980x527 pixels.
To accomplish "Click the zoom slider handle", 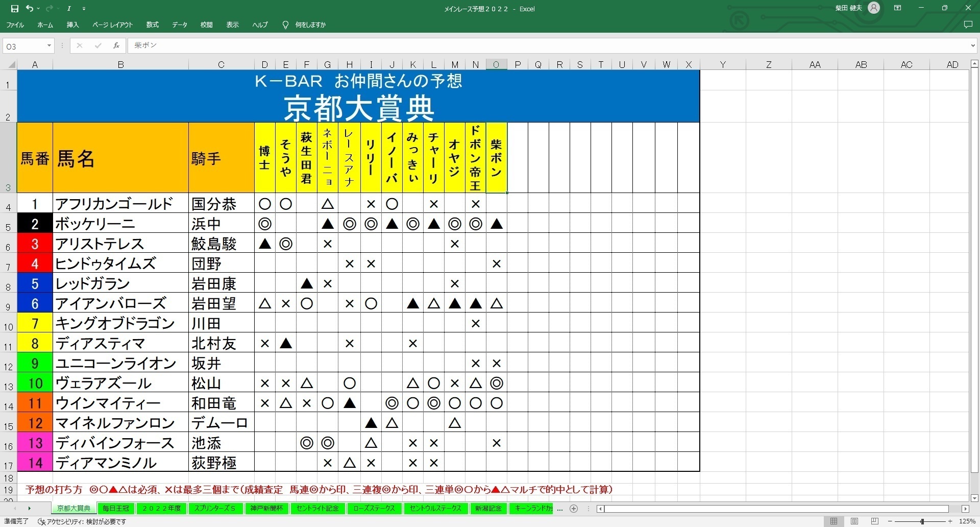I will 922,521.
